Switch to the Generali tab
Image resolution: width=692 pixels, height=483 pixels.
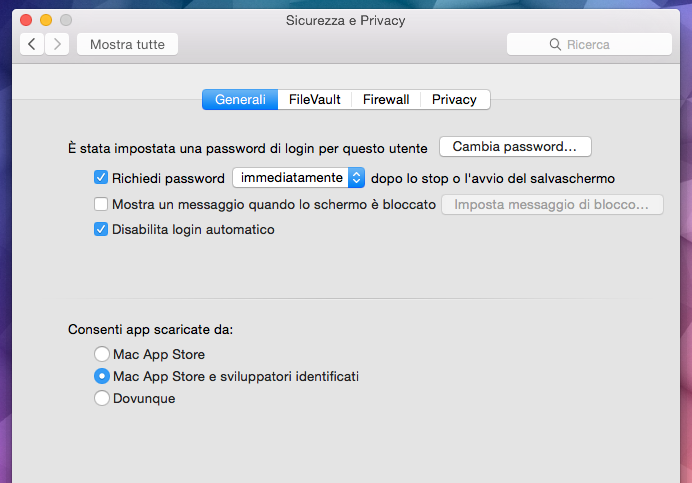(x=240, y=99)
